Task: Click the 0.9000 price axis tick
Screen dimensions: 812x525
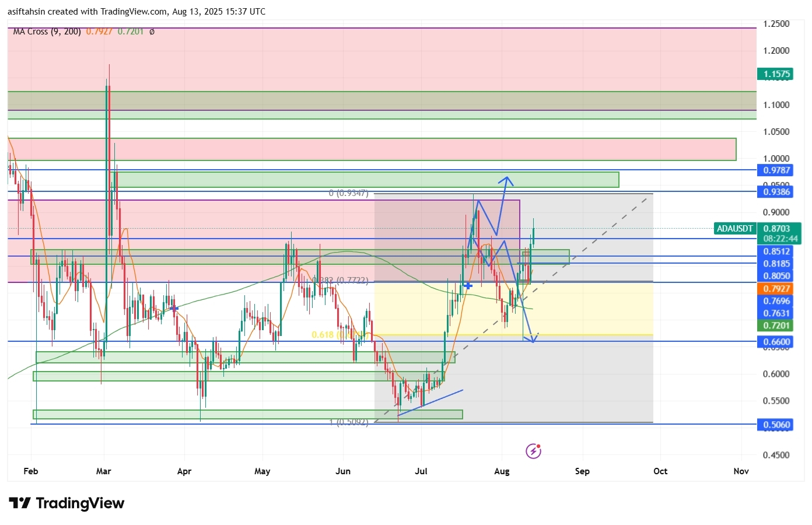Action: [x=776, y=212]
